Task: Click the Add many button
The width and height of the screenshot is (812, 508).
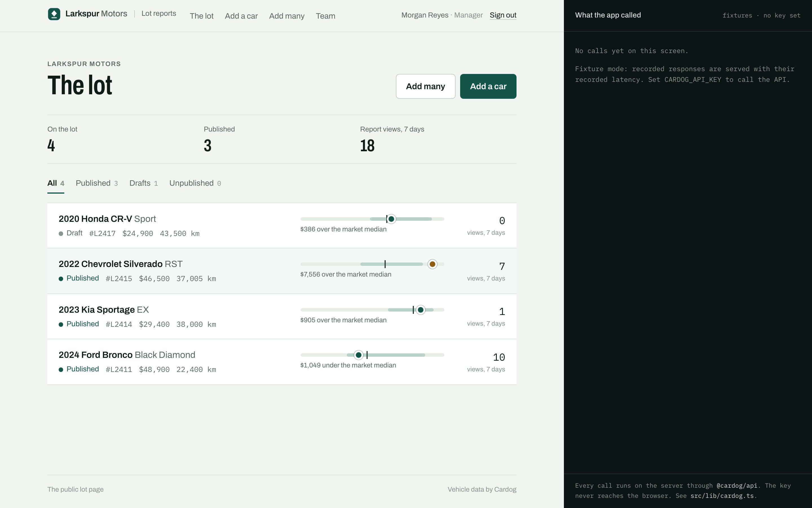Action: 425,86
